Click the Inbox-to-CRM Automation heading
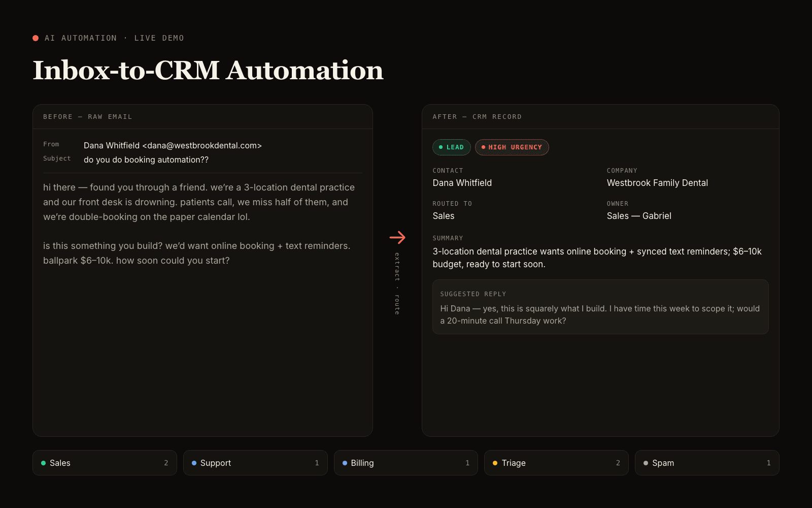 click(208, 70)
